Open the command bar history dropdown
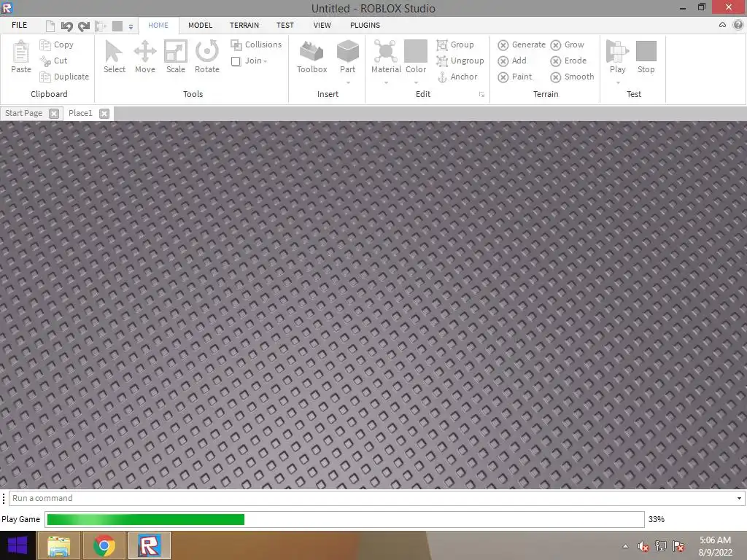This screenshot has width=747, height=560. (x=740, y=499)
